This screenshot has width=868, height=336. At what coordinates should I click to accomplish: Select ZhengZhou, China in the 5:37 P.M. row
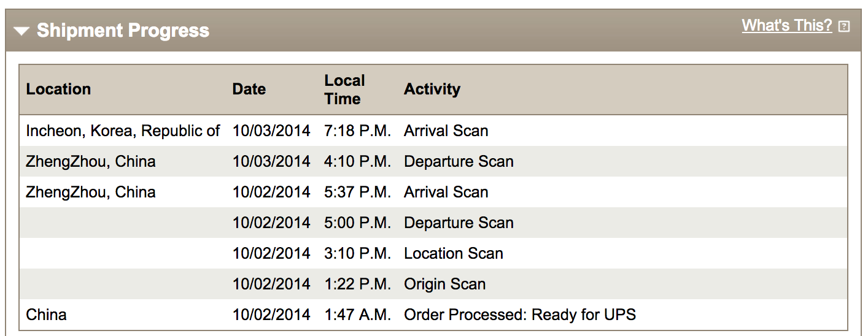(x=91, y=192)
